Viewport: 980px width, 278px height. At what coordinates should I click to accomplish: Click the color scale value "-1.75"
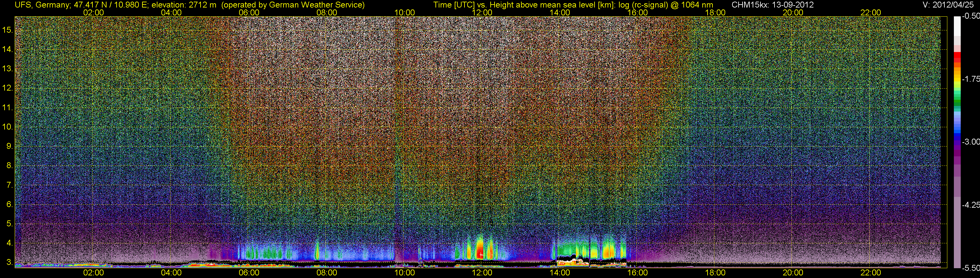(971, 79)
